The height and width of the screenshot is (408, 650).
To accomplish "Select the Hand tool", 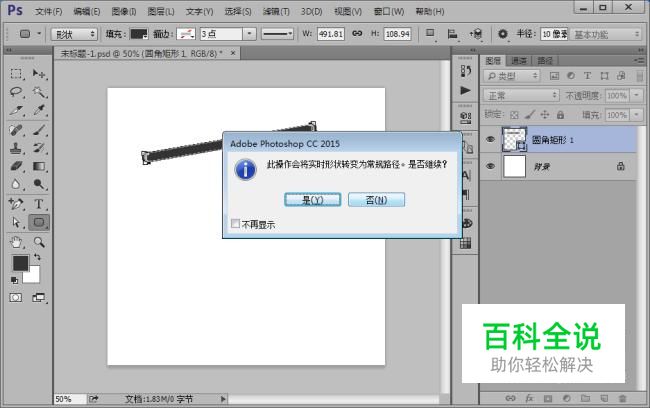I will pyautogui.click(x=16, y=242).
